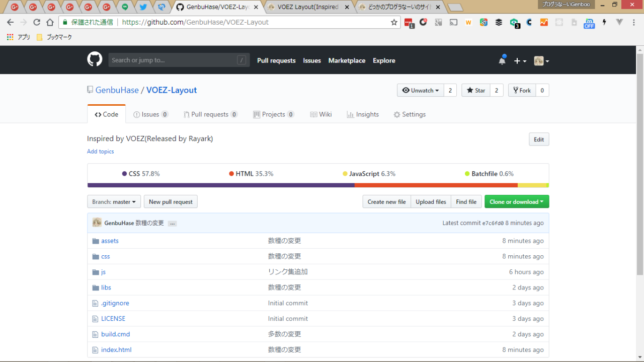
Task: Open the Branch: master dropdown
Action: (x=114, y=202)
